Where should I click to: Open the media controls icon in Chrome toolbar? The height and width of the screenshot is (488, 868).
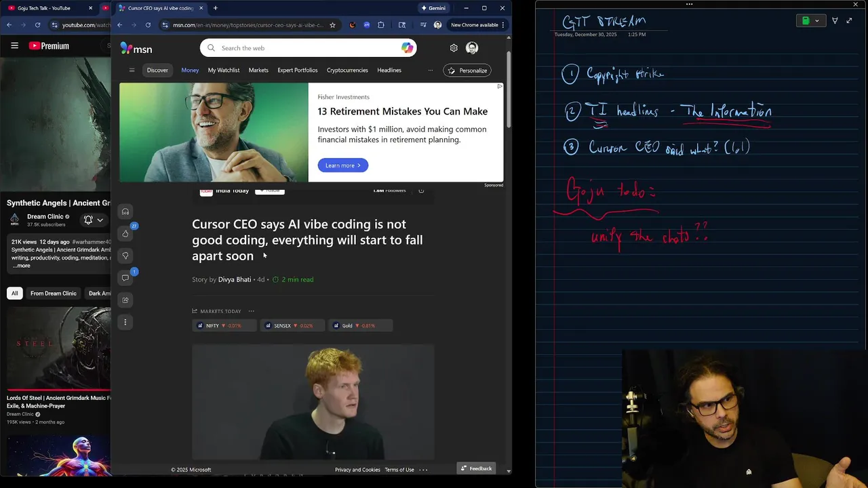[x=423, y=25]
